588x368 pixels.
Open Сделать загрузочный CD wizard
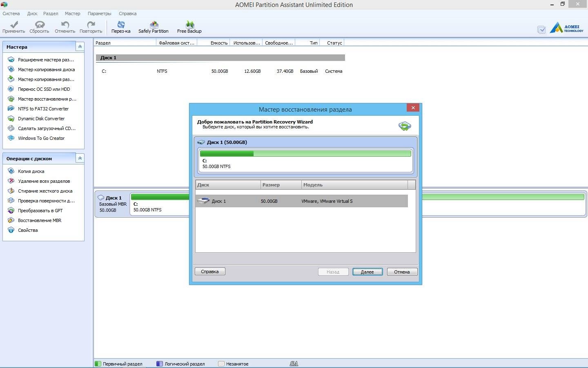click(x=42, y=128)
